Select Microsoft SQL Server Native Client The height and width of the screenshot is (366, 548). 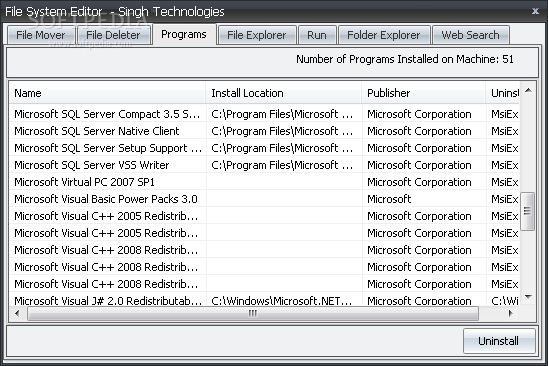(264, 131)
